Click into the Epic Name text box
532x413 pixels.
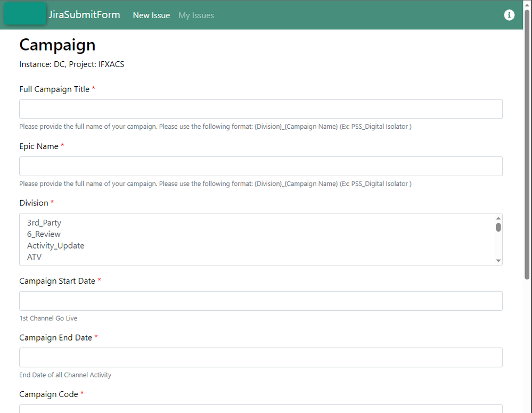click(261, 166)
